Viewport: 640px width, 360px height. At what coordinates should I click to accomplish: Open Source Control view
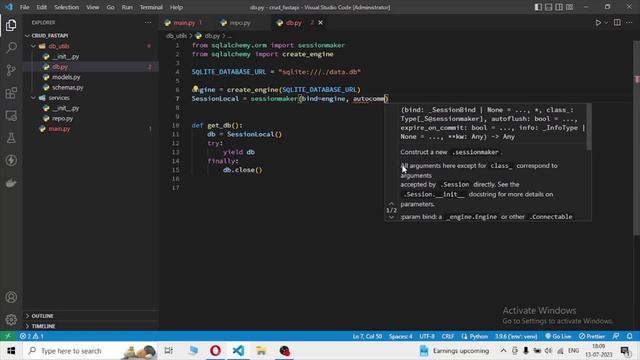coord(11,70)
